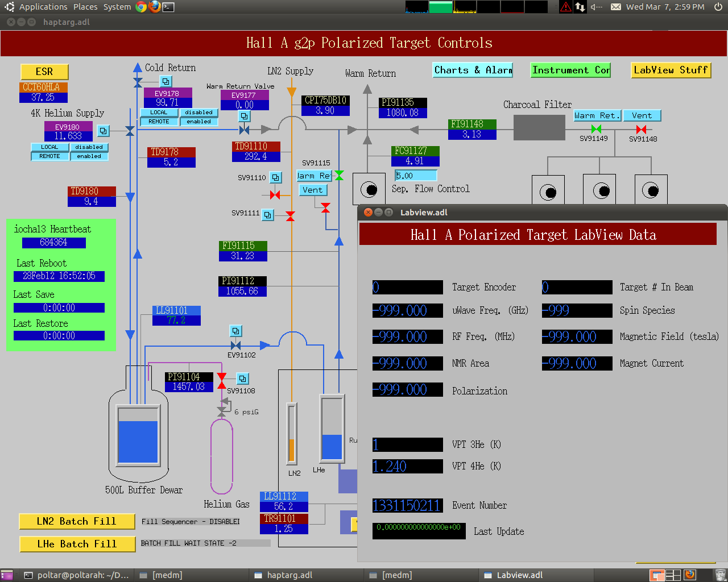Viewport: 728px width, 582px height.
Task: Open the volume indicator
Action: (596, 7)
